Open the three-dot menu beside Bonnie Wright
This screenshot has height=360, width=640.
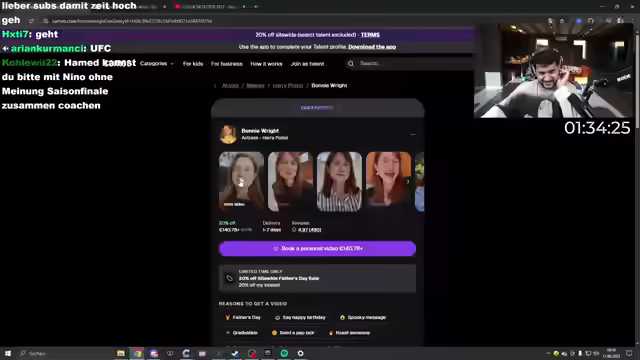[413, 134]
